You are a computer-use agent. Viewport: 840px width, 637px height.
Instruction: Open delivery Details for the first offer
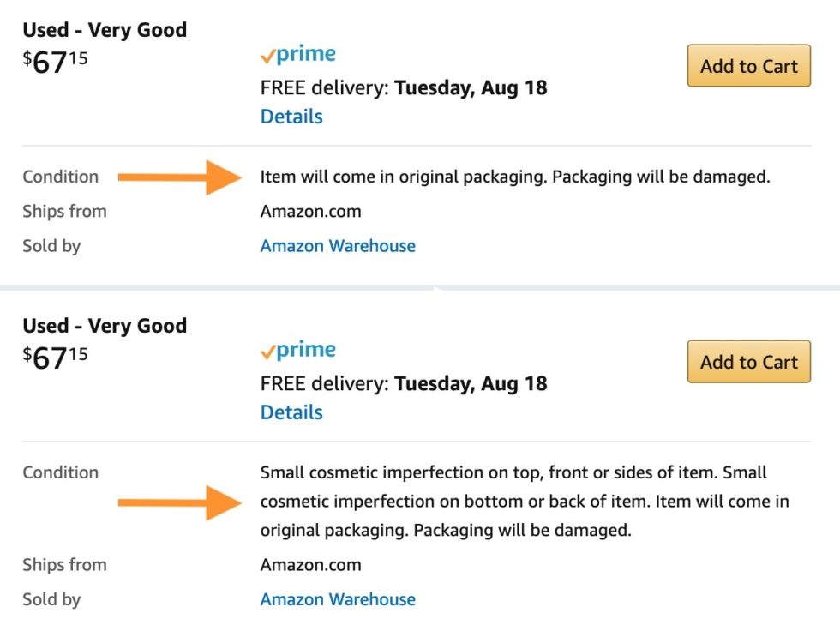(x=291, y=116)
